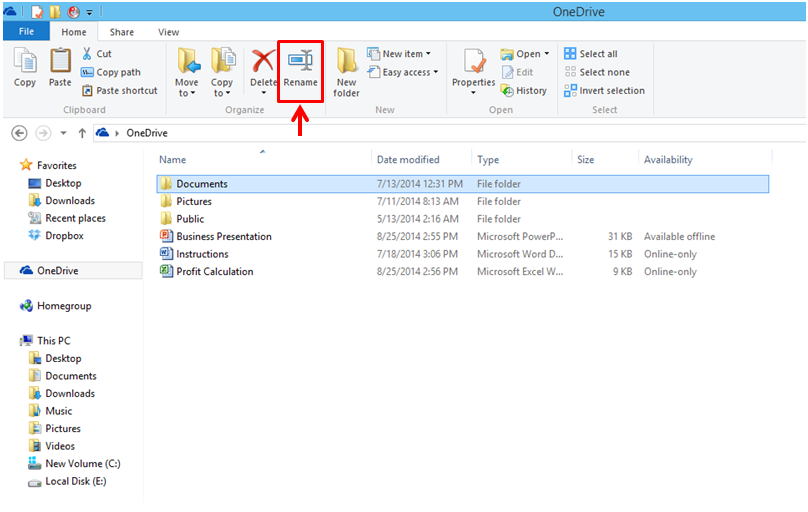The image size is (808, 512).
Task: Click the Back navigation arrow
Action: (x=20, y=133)
